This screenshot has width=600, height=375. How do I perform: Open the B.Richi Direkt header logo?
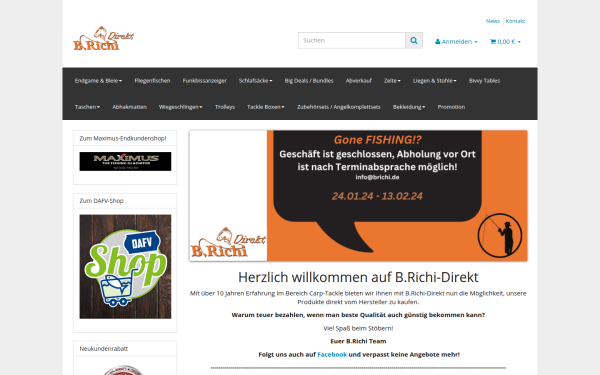click(x=103, y=38)
